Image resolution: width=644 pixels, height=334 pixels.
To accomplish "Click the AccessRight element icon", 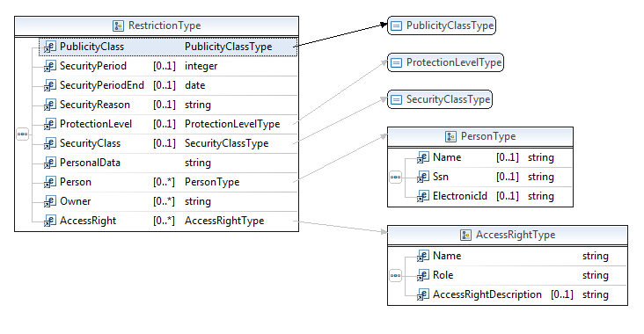I will pos(50,221).
